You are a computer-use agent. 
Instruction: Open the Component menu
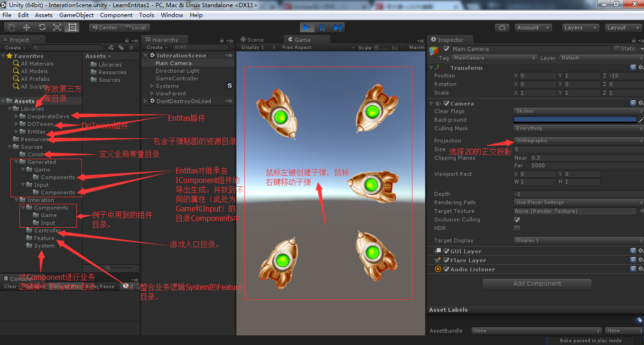tap(116, 15)
